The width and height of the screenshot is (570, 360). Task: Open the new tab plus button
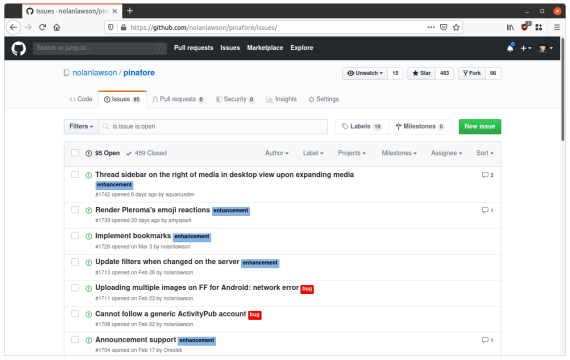click(130, 11)
